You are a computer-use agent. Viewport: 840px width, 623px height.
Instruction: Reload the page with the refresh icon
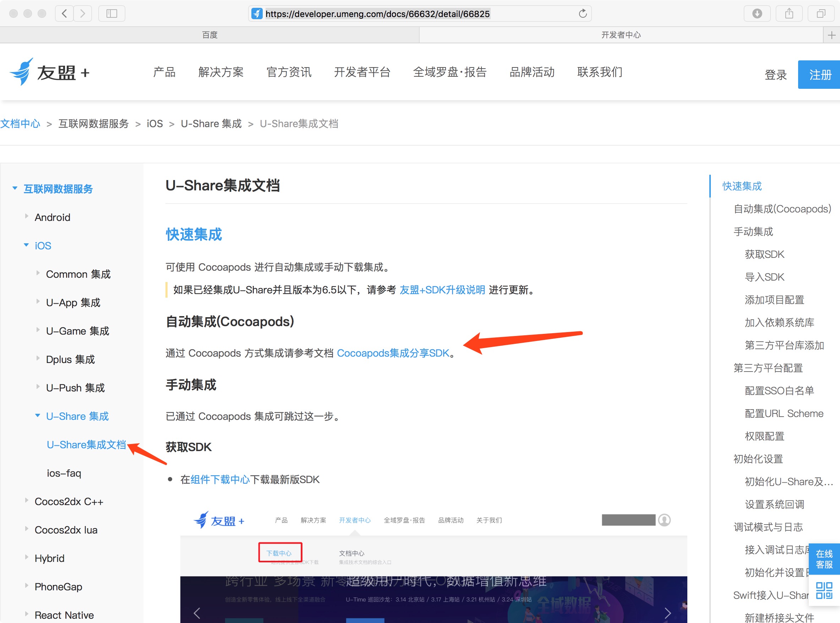pyautogui.click(x=583, y=13)
